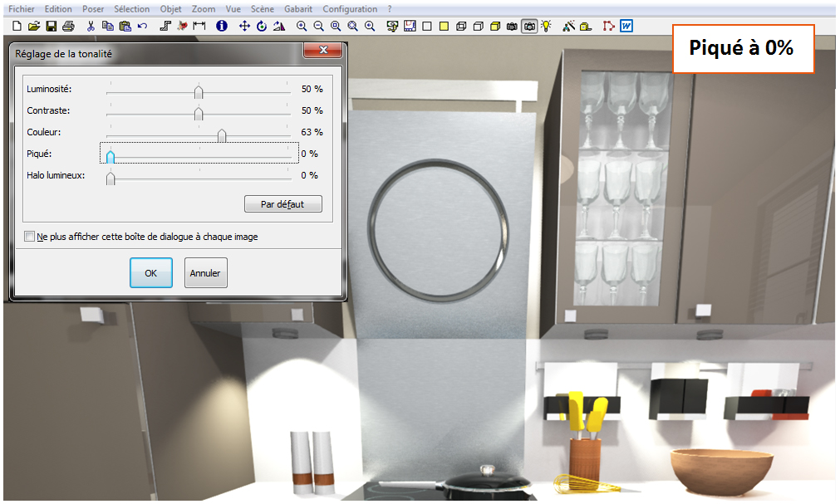Click the blue information icon
The height and width of the screenshot is (504, 840).
222,27
